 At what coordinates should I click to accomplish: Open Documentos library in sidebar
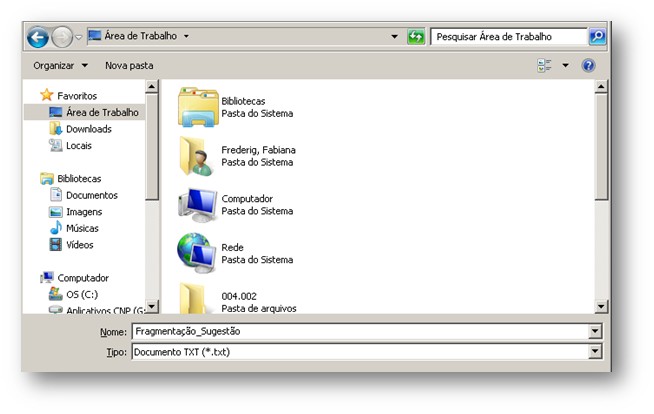click(x=92, y=195)
